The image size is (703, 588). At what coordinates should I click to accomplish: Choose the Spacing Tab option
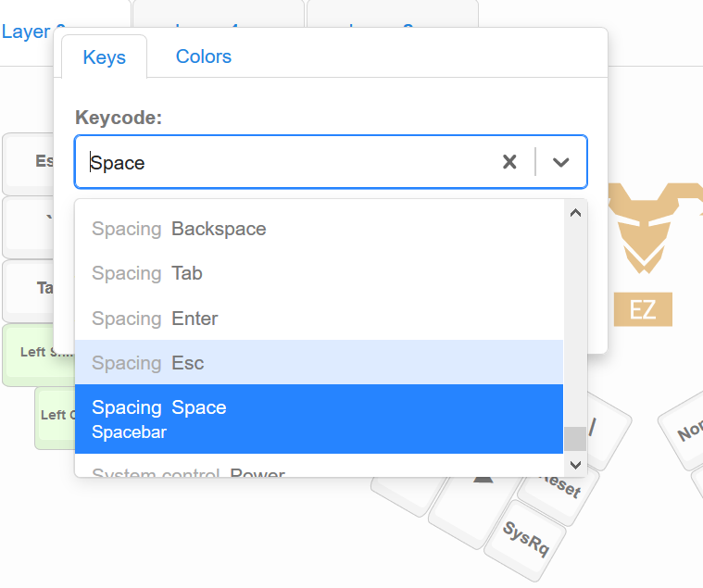(319, 273)
